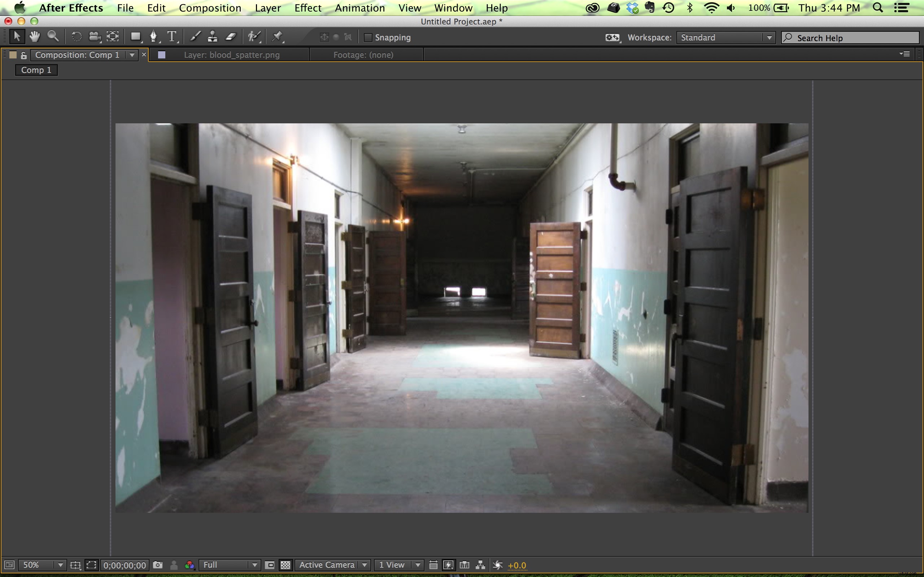
Task: Click Show Channel color management icon
Action: click(x=189, y=565)
